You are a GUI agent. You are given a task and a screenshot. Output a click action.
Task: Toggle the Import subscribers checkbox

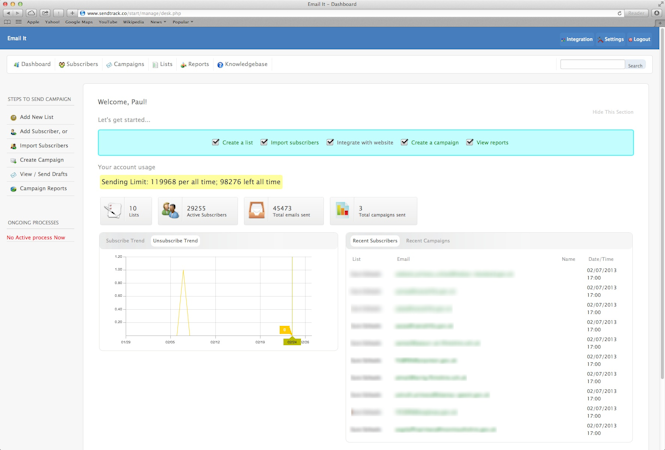tap(264, 142)
